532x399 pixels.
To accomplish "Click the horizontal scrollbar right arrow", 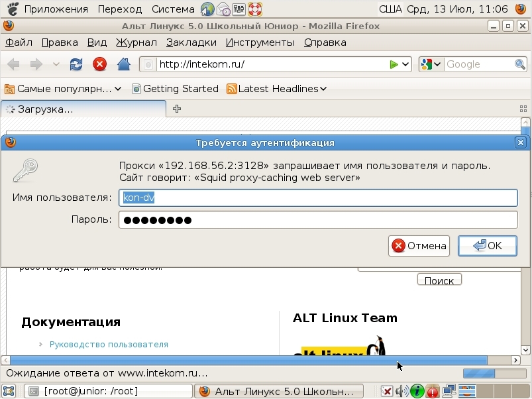I will [515, 360].
